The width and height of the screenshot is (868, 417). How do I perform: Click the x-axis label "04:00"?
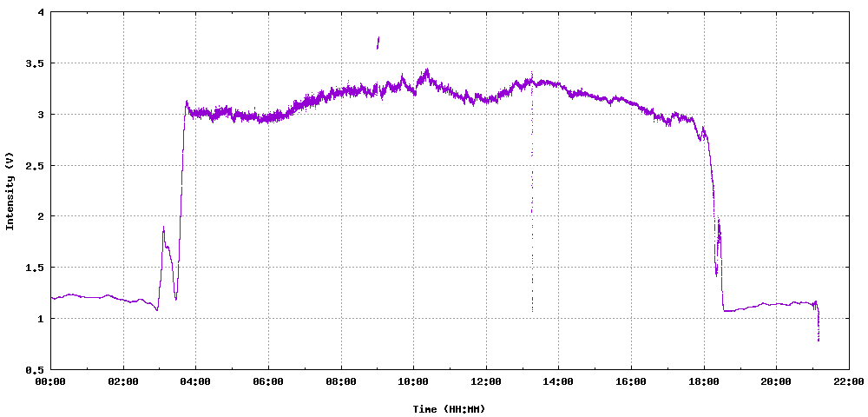pos(195,382)
